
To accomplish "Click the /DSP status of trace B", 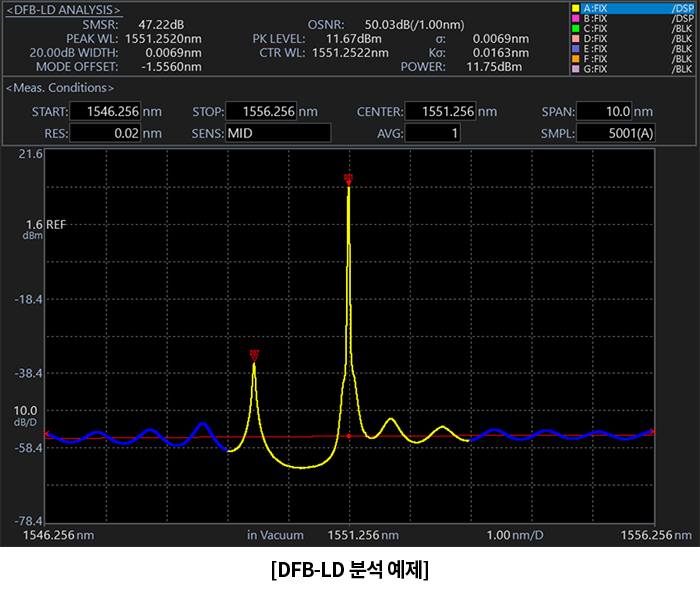I will click(683, 18).
